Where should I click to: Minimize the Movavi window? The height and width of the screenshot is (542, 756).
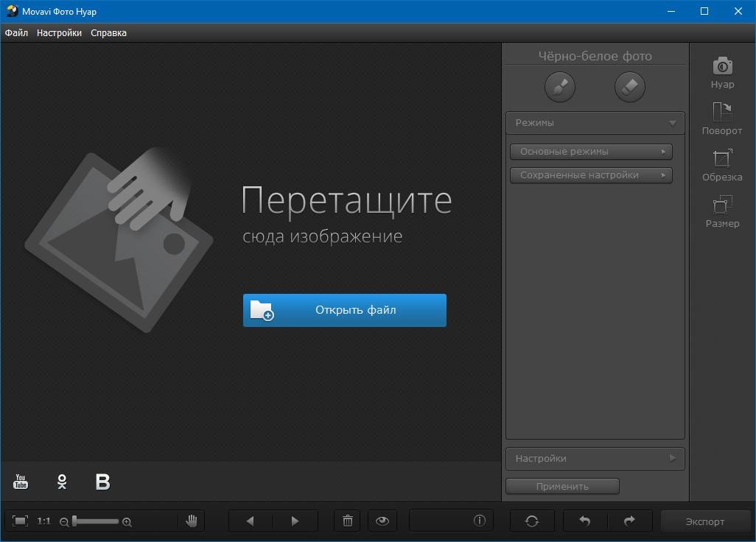point(671,11)
